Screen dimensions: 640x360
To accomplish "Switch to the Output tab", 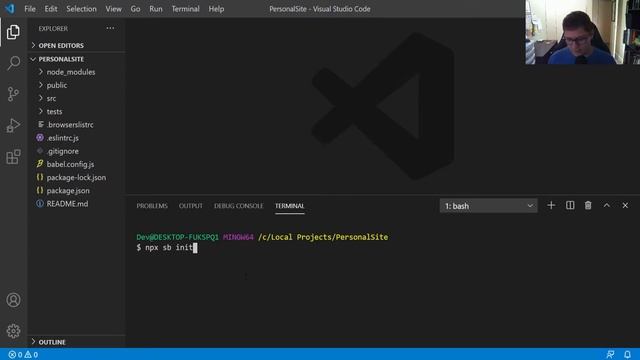I will (x=191, y=206).
